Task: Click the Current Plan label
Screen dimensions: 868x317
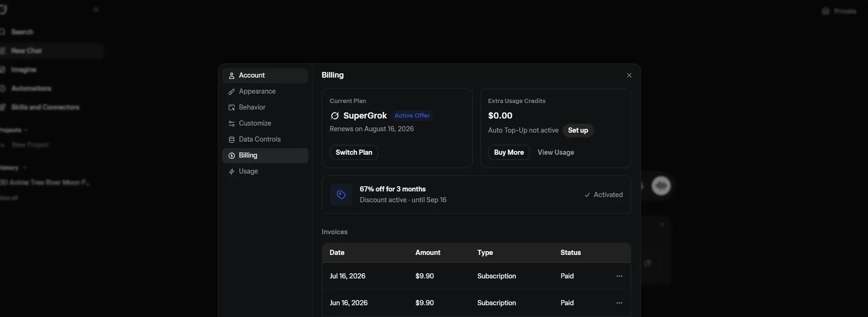Action: point(348,101)
